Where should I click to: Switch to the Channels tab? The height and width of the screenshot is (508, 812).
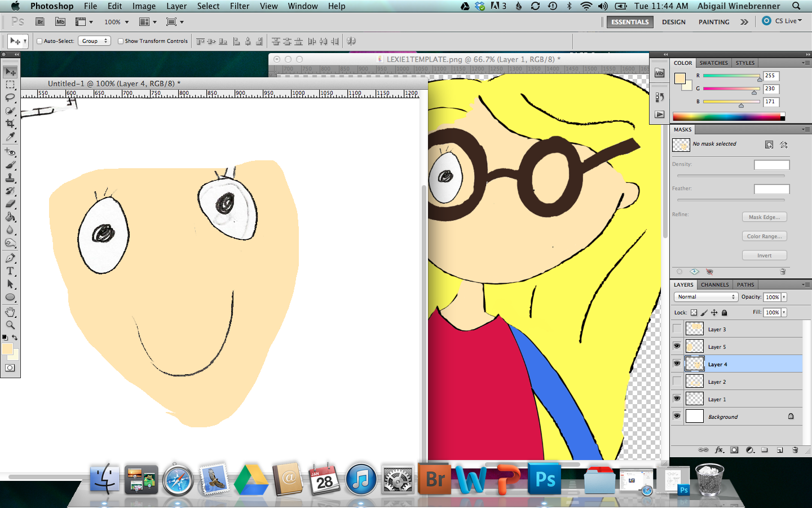(714, 285)
